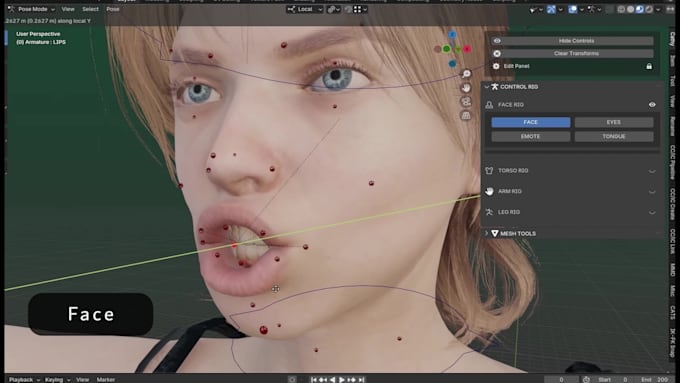Click the red X axis gizmo ball
Viewport: 680px width, 383px height.
[467, 49]
